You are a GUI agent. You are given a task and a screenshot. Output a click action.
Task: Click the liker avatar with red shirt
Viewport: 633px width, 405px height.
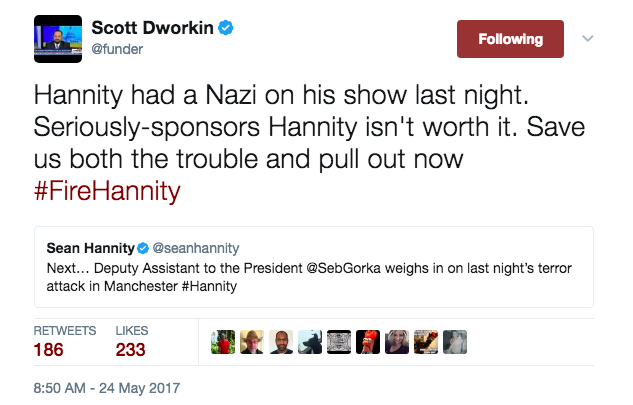(223, 342)
